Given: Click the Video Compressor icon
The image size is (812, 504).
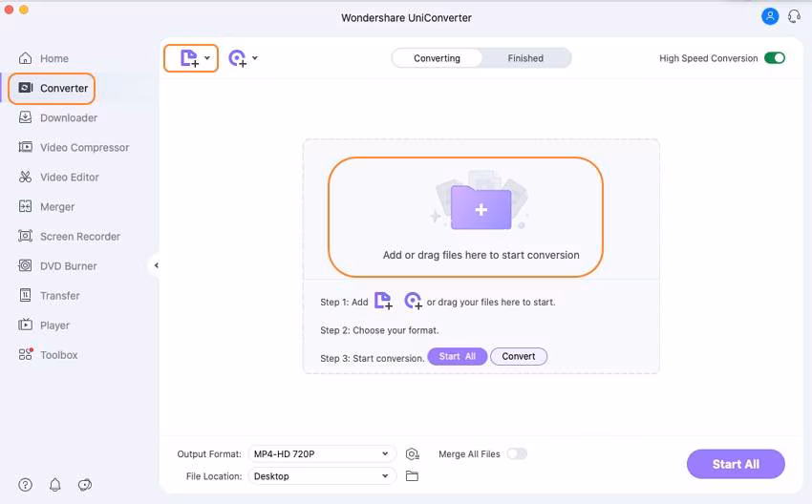Looking at the screenshot, I should click(x=25, y=147).
